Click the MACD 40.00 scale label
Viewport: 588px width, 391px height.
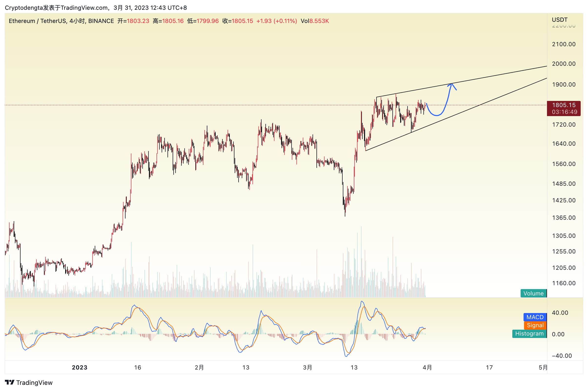click(x=560, y=313)
